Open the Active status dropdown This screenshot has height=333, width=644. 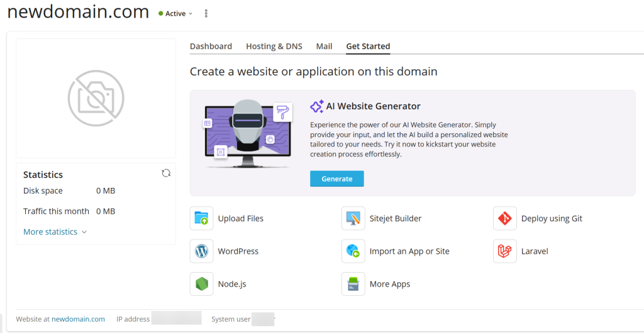(x=176, y=14)
